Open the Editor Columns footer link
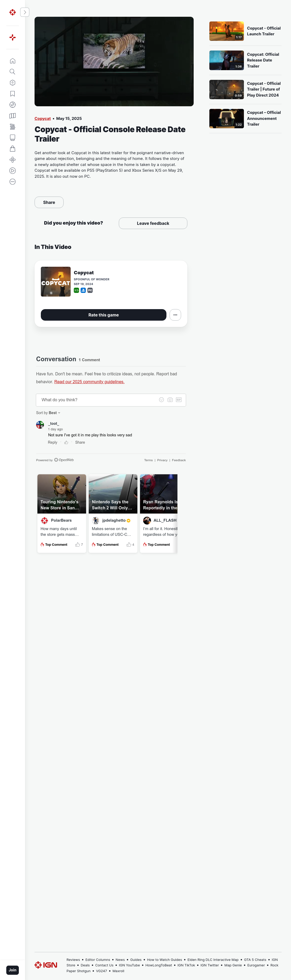This screenshot has height=980, width=291. 98,960
